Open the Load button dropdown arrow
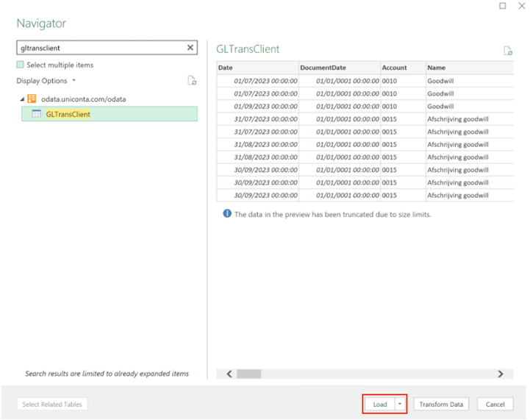530x420 pixels. pos(400,404)
